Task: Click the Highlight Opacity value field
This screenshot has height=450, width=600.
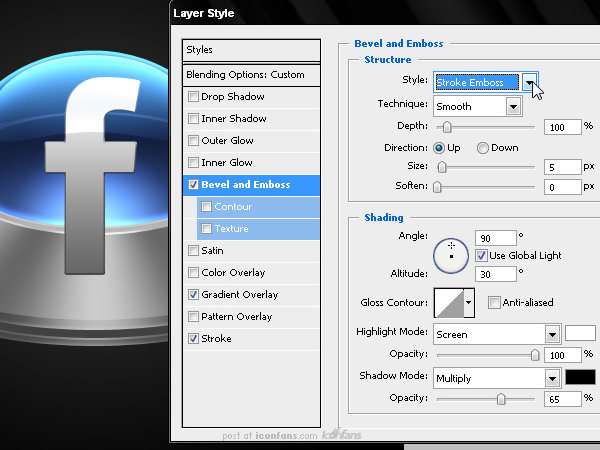Action: coord(562,355)
